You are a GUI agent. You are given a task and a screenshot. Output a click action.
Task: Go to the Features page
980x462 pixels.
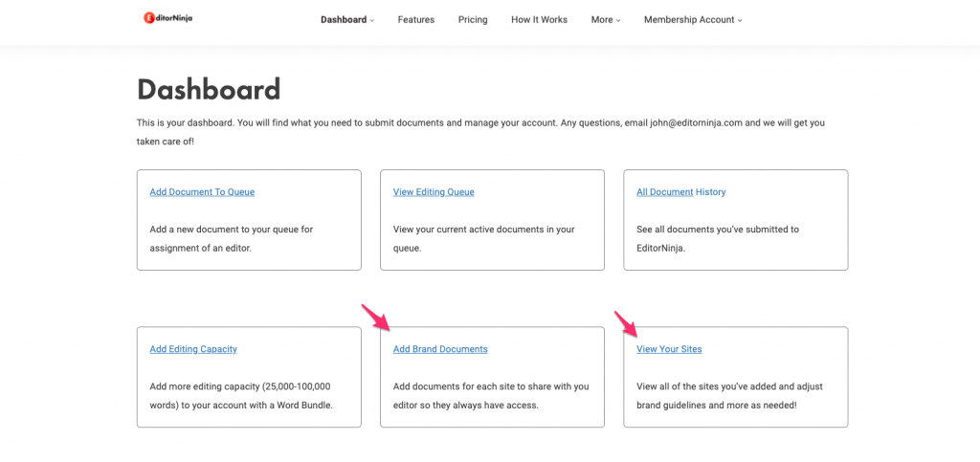pos(415,20)
